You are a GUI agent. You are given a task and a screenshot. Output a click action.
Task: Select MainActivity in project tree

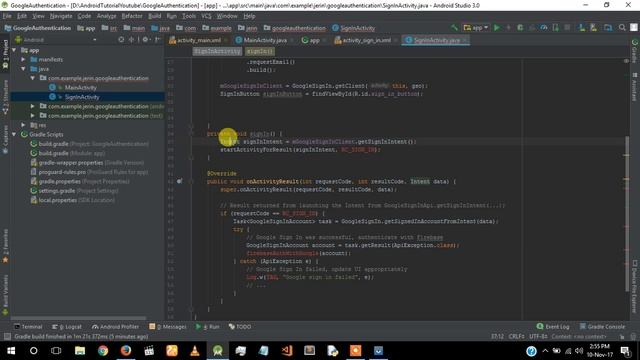(x=80, y=87)
